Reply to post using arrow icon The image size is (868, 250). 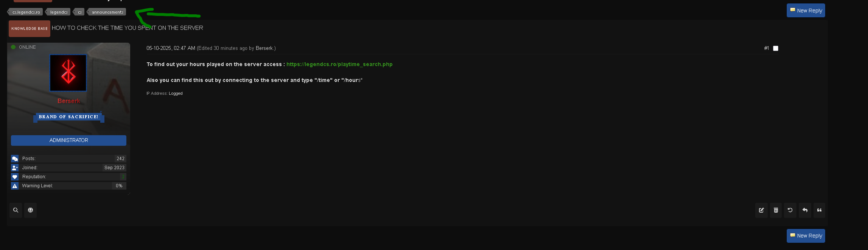click(805, 210)
